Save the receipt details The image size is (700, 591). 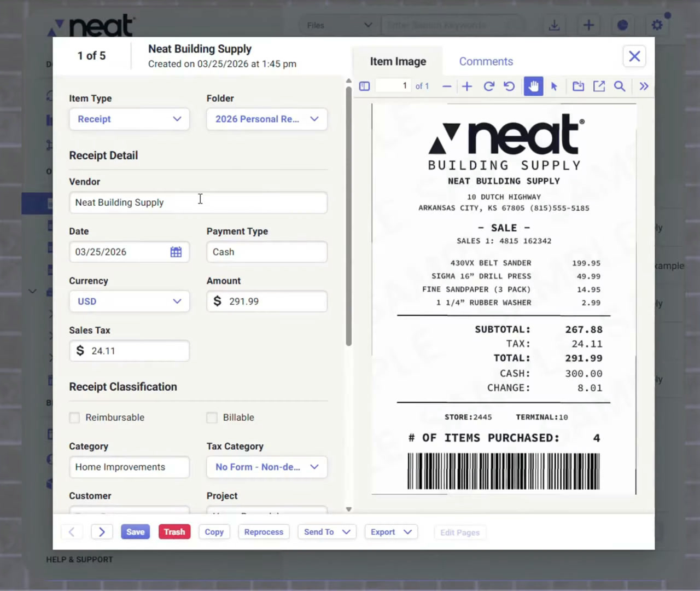[135, 532]
